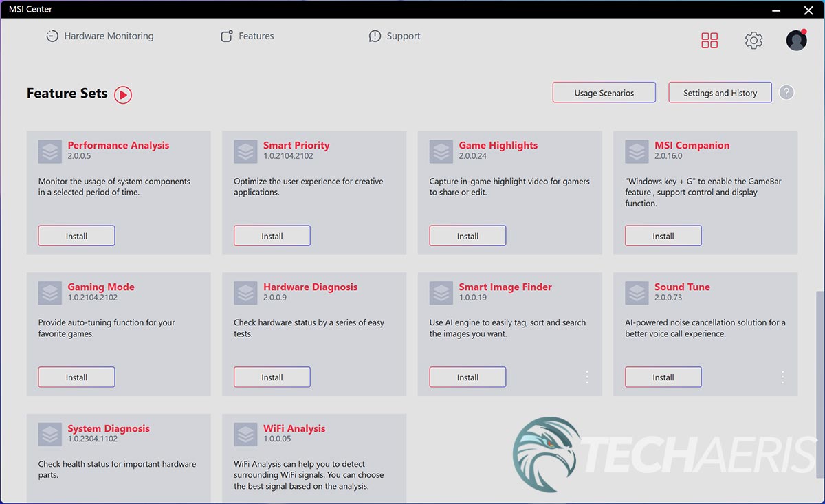Select the System Diagnosis title

(x=109, y=428)
